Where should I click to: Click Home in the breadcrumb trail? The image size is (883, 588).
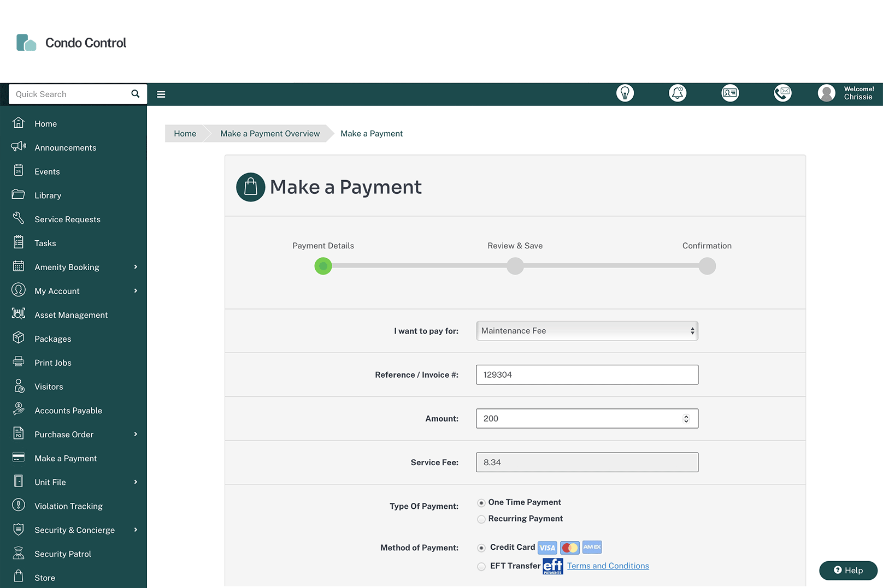[185, 133]
